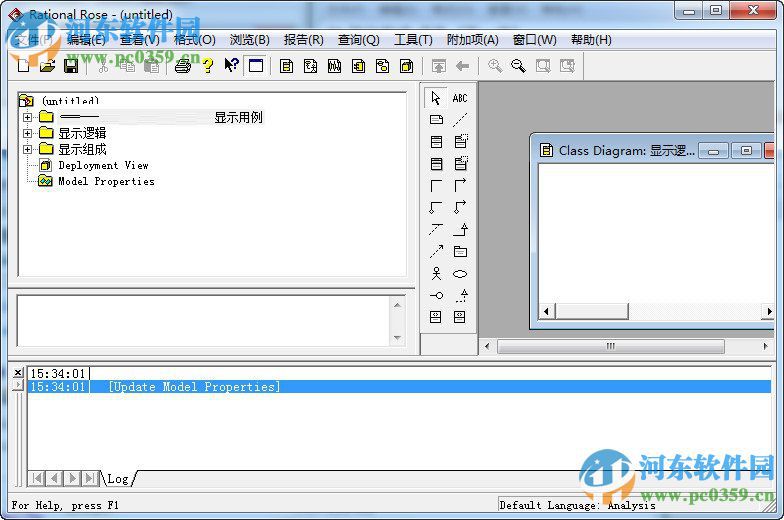Image resolution: width=784 pixels, height=520 pixels.
Task: Select 显示逻辑 in the browser tree
Action: point(82,134)
